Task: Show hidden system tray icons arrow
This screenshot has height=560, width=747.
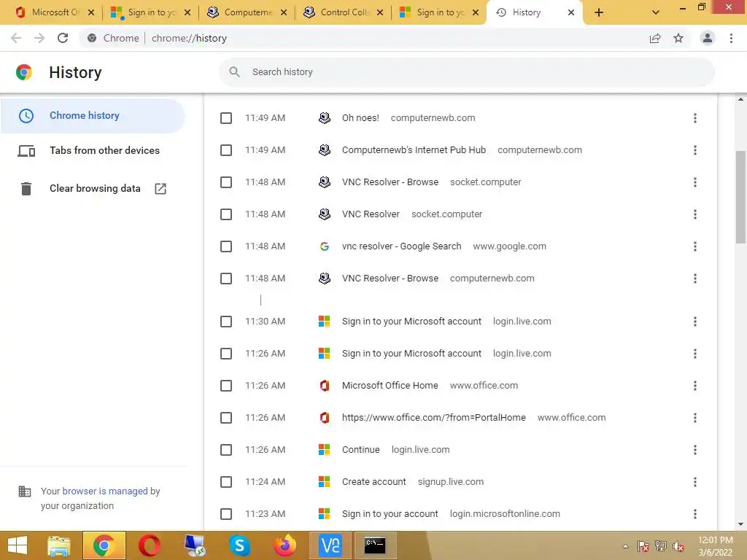Action: click(x=625, y=546)
